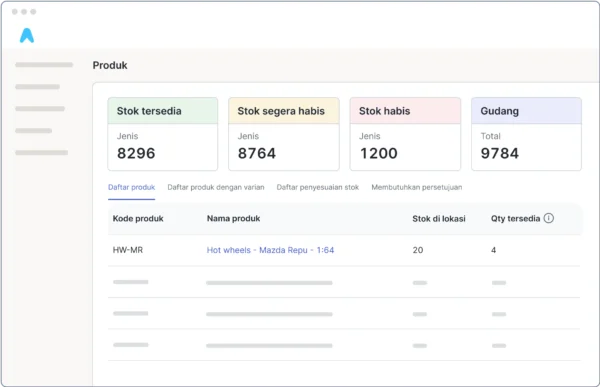
Task: Open the Gudang total card
Action: [x=526, y=134]
